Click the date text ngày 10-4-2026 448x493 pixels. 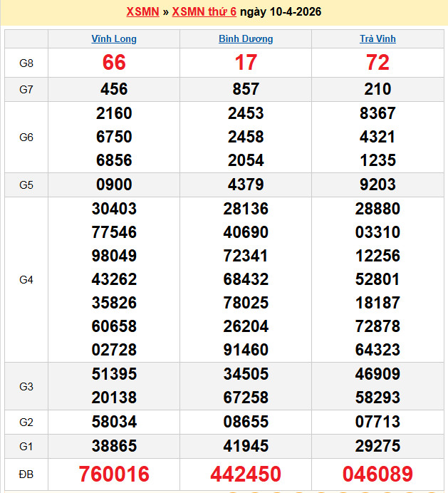[281, 12]
